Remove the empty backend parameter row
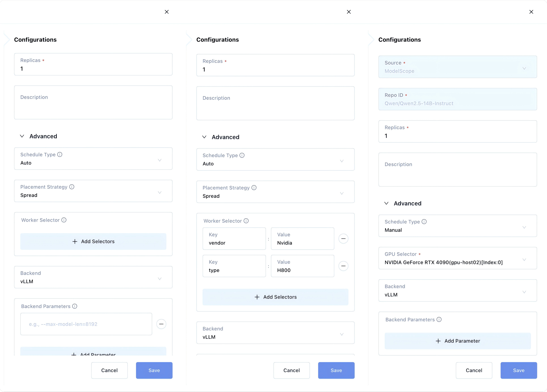Screen dimensions: 547x392 [161, 324]
